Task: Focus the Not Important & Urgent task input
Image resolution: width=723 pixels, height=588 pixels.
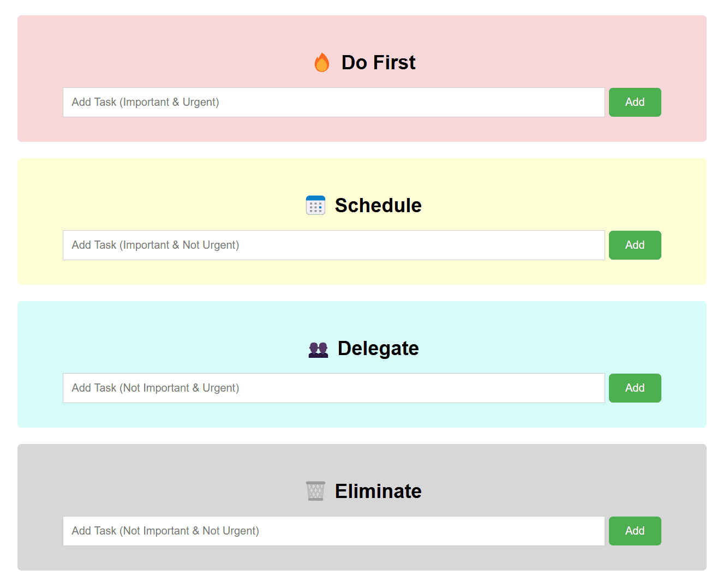Action: click(x=333, y=388)
